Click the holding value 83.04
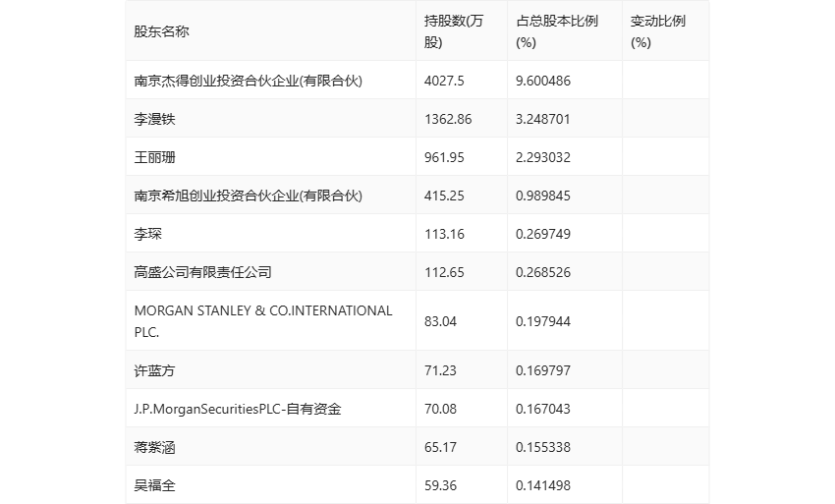This screenshot has width=835, height=504. (x=440, y=321)
